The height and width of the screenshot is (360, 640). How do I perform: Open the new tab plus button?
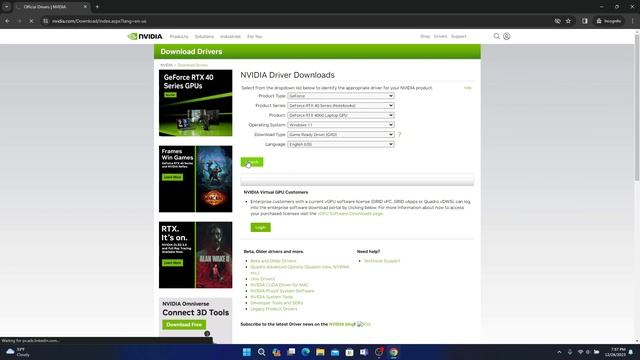(x=97, y=7)
